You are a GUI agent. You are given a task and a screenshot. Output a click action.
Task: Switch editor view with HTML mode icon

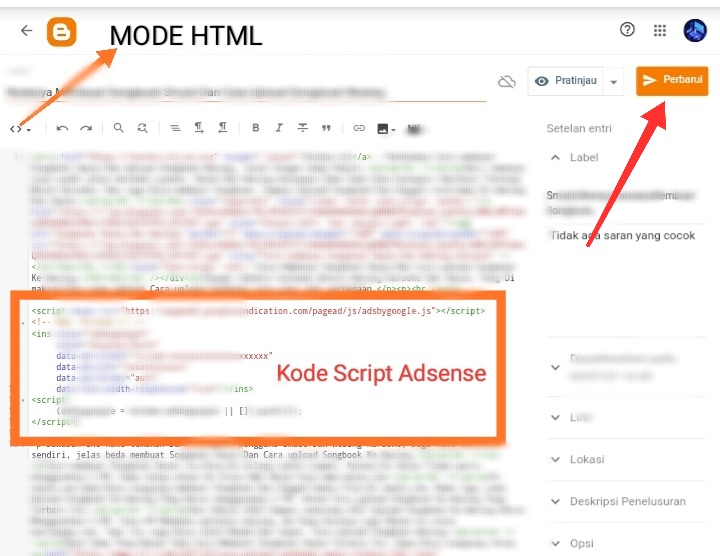point(20,129)
